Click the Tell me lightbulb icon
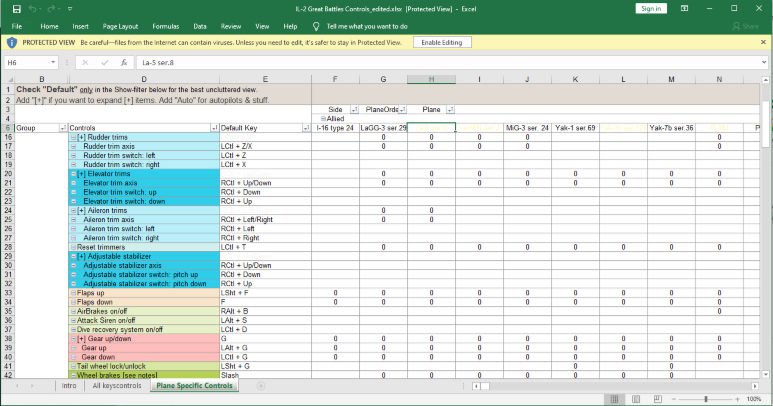773x406 pixels. pyautogui.click(x=316, y=27)
